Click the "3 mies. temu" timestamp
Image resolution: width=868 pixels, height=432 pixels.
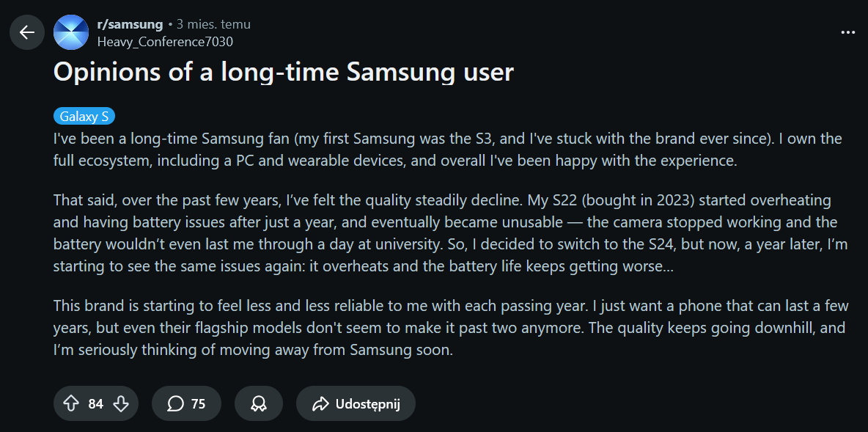coord(213,24)
